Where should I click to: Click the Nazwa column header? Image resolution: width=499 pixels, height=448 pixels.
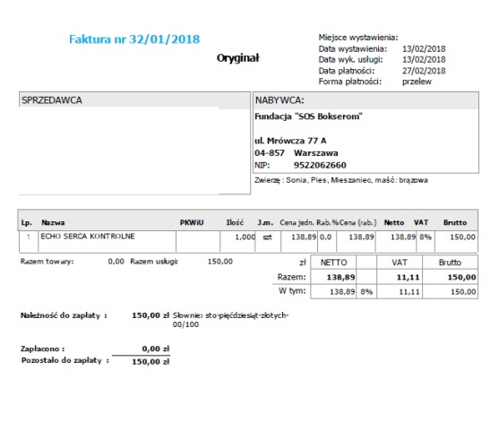[x=53, y=222]
